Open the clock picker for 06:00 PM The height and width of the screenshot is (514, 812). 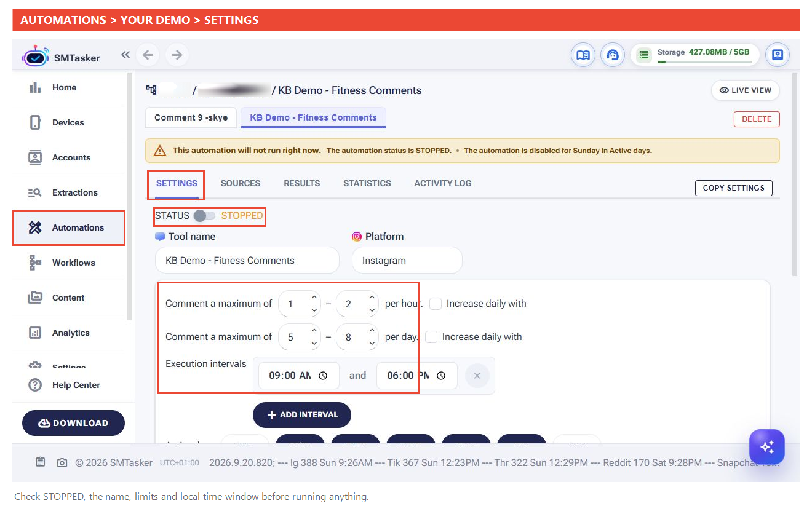coord(441,376)
